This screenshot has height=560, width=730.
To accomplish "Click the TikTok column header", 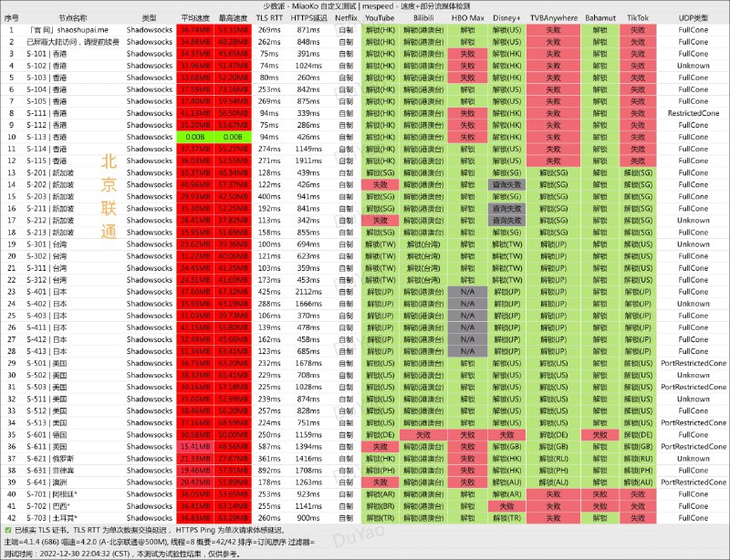I will (x=638, y=18).
